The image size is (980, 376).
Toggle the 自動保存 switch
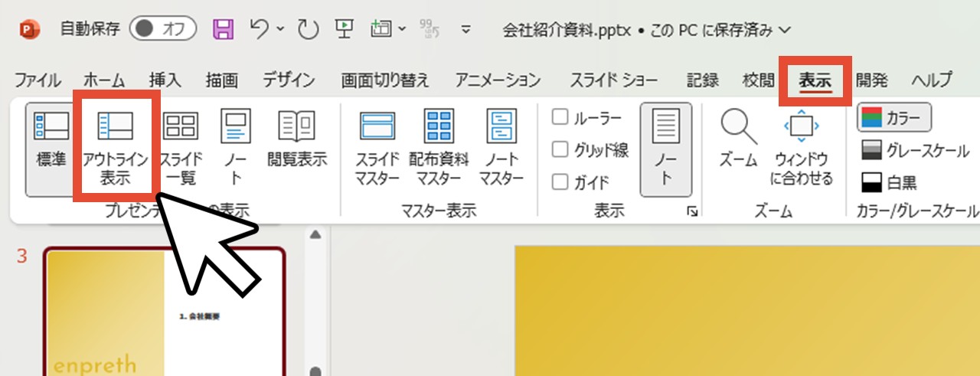(162, 30)
